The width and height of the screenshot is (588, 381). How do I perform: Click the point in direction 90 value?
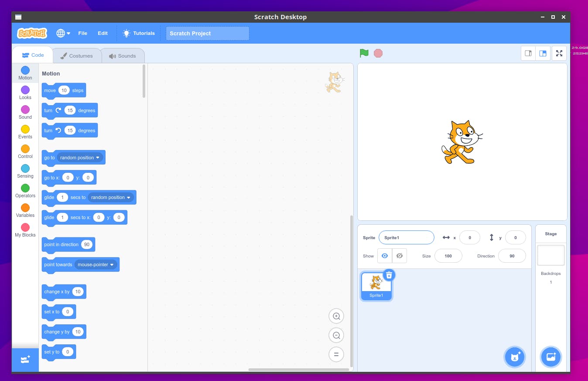coord(87,244)
